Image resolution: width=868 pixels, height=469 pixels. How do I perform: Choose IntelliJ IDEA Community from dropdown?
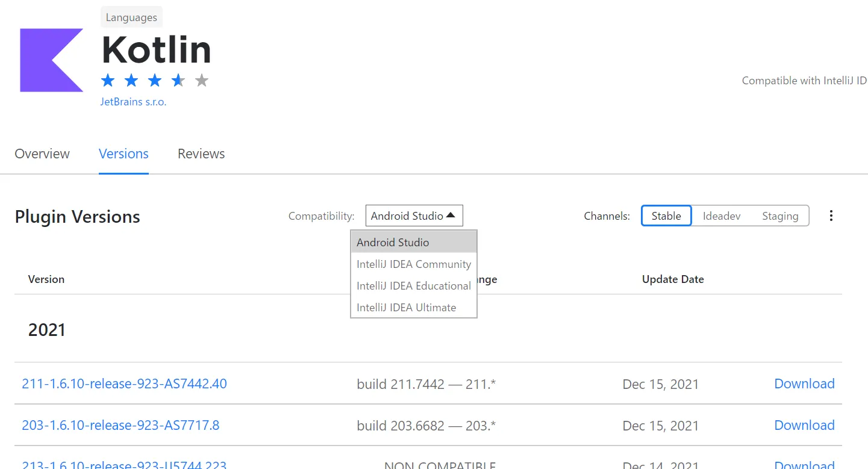coord(414,264)
